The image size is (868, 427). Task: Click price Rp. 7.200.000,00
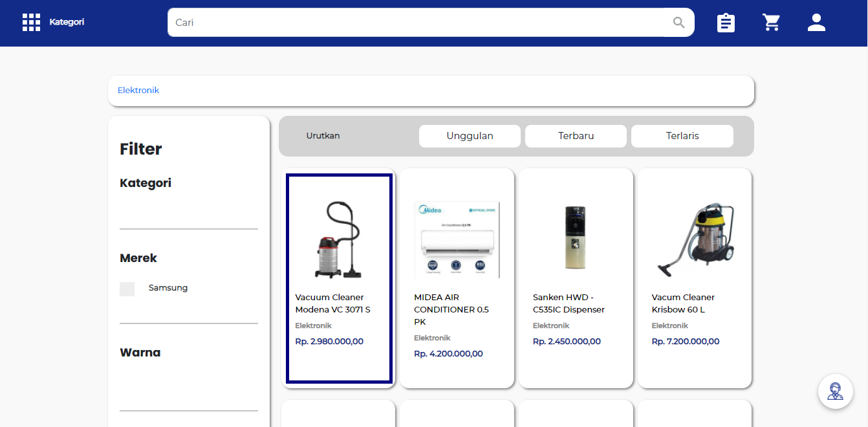coord(686,342)
